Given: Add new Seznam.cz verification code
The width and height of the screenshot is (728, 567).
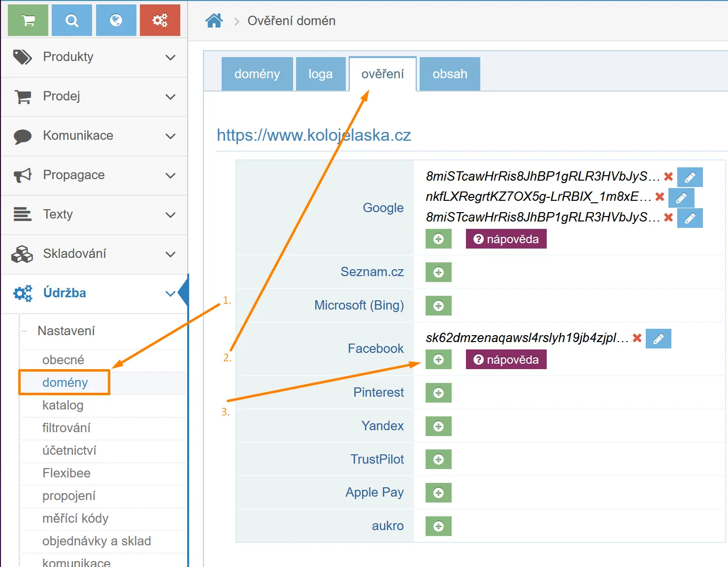Looking at the screenshot, I should pyautogui.click(x=438, y=272).
